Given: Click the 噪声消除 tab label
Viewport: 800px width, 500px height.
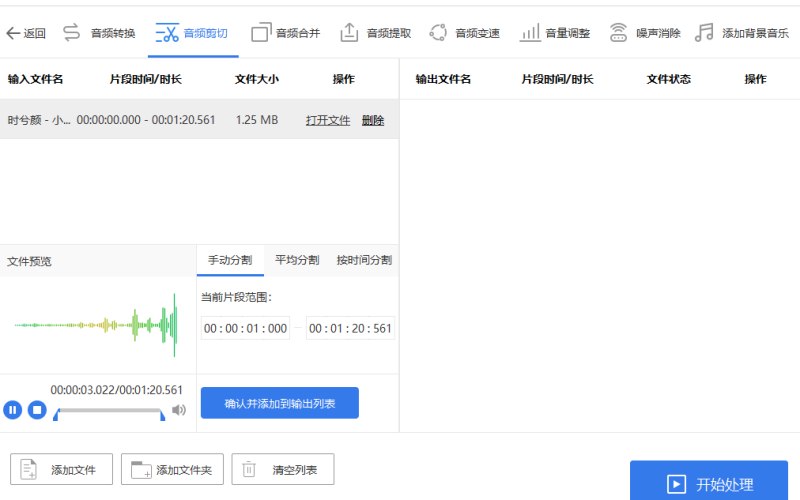Looking at the screenshot, I should point(658,33).
